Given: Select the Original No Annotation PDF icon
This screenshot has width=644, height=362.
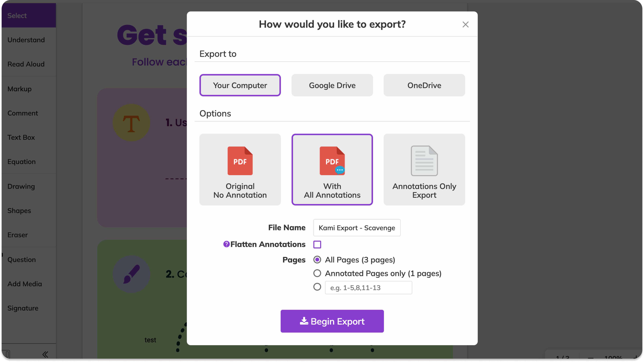Looking at the screenshot, I should coord(240,161).
